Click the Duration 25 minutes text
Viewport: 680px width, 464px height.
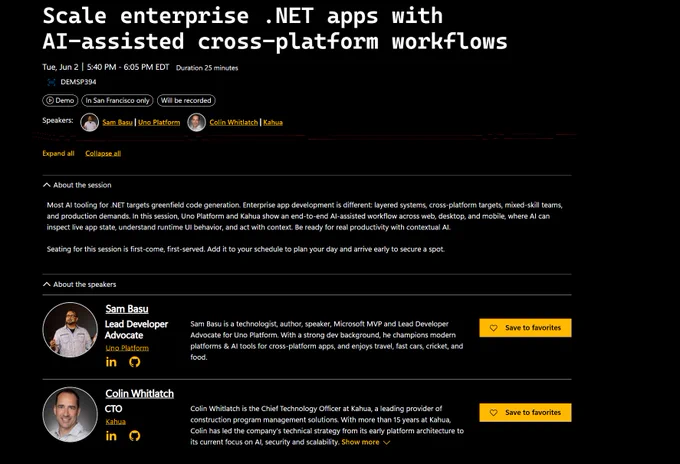point(207,68)
